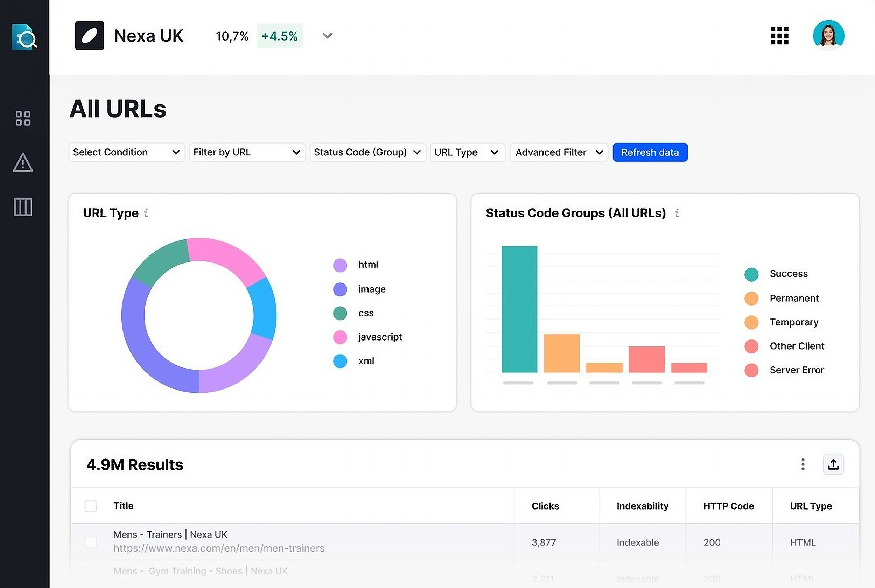Toggle the Server Error legend swatch

(x=751, y=370)
